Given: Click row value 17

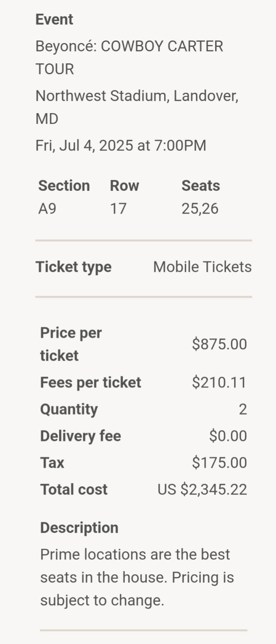Looking at the screenshot, I should click(118, 208).
